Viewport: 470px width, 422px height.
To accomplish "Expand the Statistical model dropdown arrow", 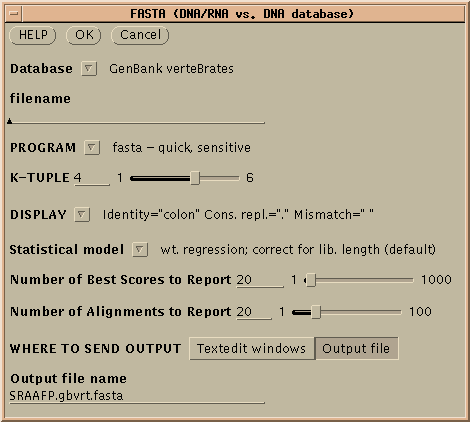I will pos(140,249).
